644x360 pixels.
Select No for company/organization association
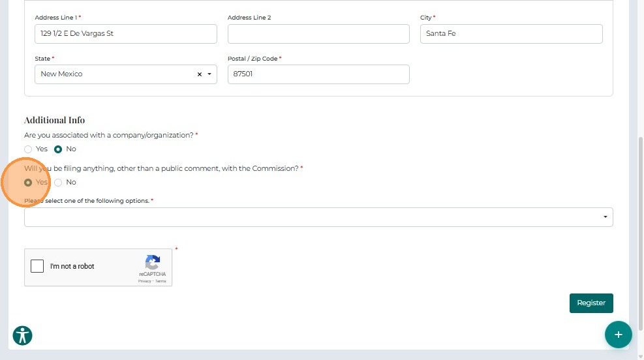click(x=58, y=149)
